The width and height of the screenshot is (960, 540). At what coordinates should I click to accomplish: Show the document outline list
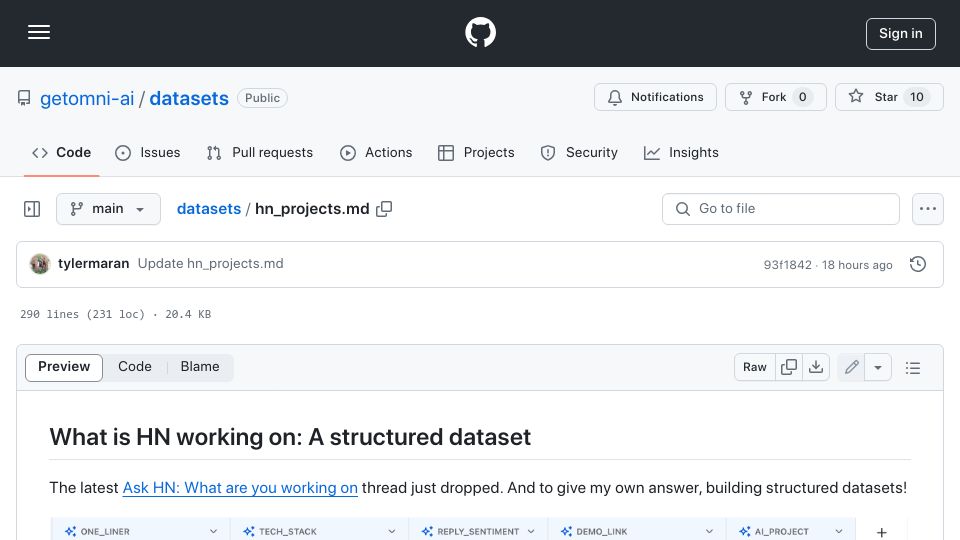pos(913,367)
